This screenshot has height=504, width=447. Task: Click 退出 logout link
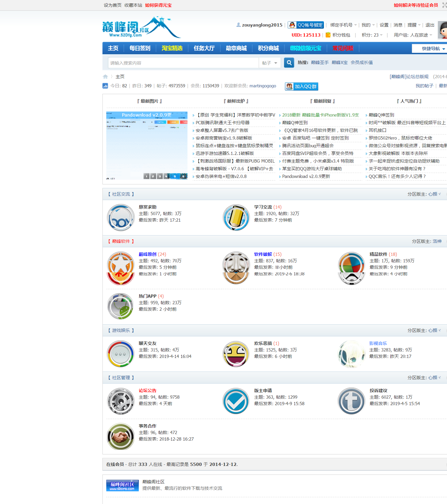430,25
